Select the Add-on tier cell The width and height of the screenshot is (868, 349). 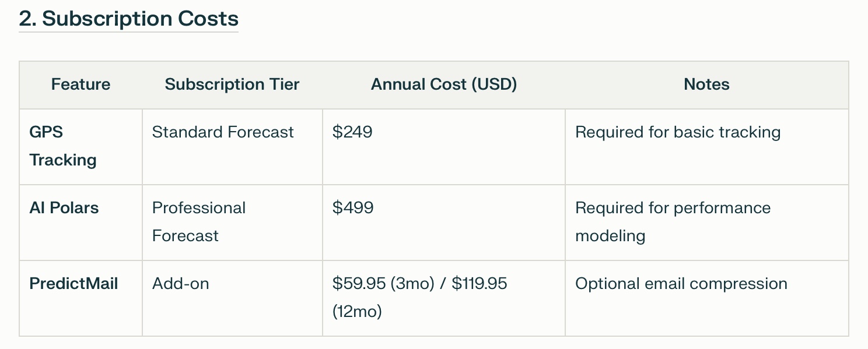point(181,284)
